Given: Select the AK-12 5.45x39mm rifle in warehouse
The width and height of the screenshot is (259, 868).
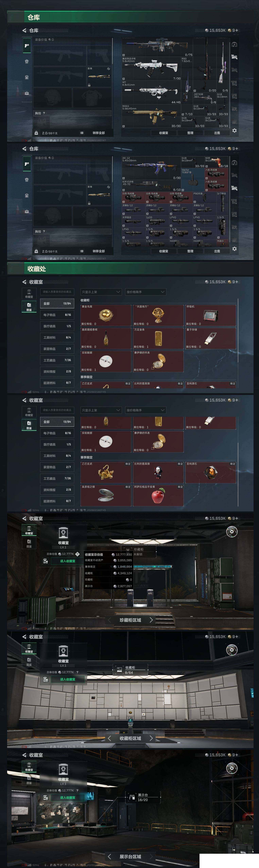Looking at the screenshot, I should click(x=151, y=168).
